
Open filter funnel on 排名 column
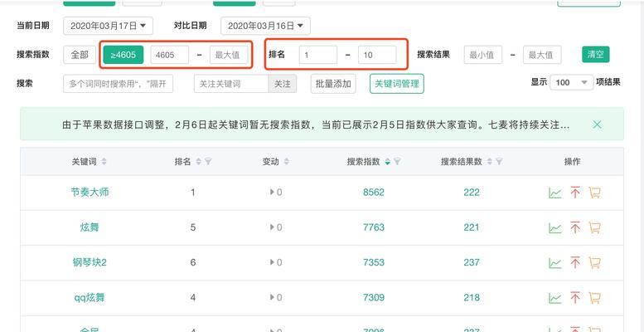tap(208, 162)
